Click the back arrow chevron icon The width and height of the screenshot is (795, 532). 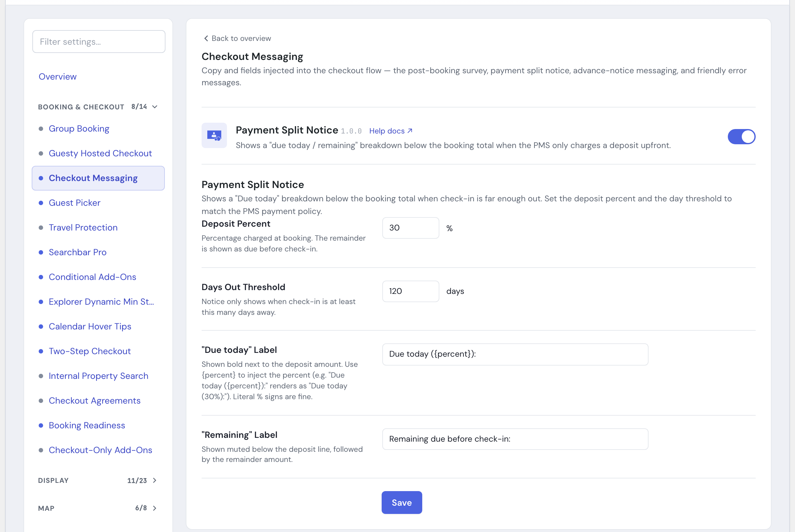[206, 38]
